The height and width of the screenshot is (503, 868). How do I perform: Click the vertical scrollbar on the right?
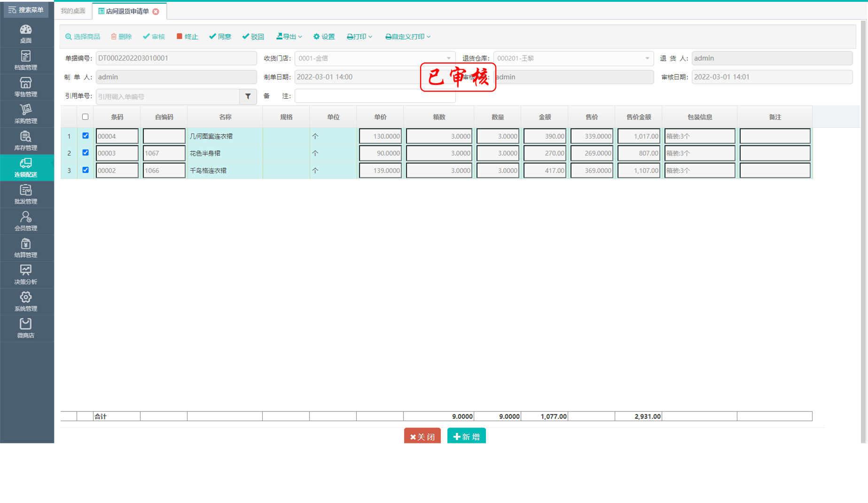pyautogui.click(x=864, y=232)
